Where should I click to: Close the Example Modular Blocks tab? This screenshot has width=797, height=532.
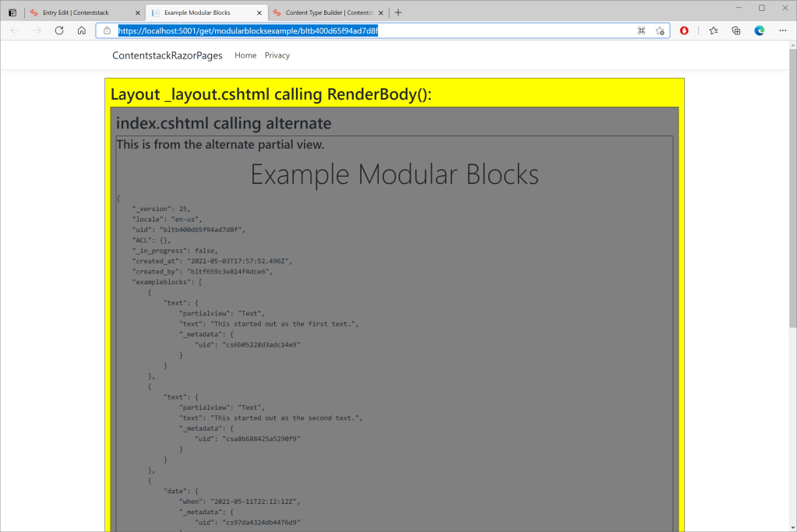pyautogui.click(x=259, y=12)
